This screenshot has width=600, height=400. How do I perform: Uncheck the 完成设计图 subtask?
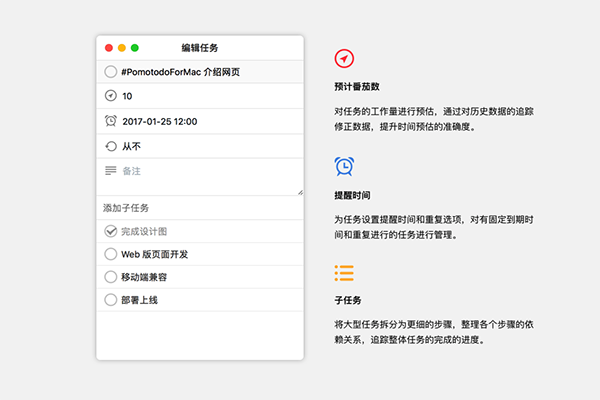tap(111, 231)
